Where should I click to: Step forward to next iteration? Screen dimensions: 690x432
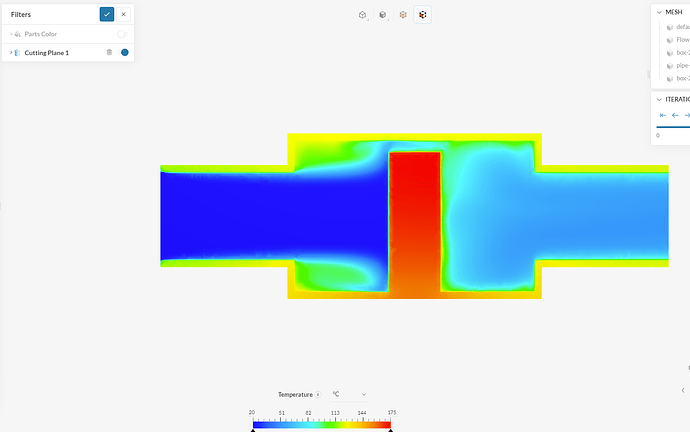(x=687, y=115)
